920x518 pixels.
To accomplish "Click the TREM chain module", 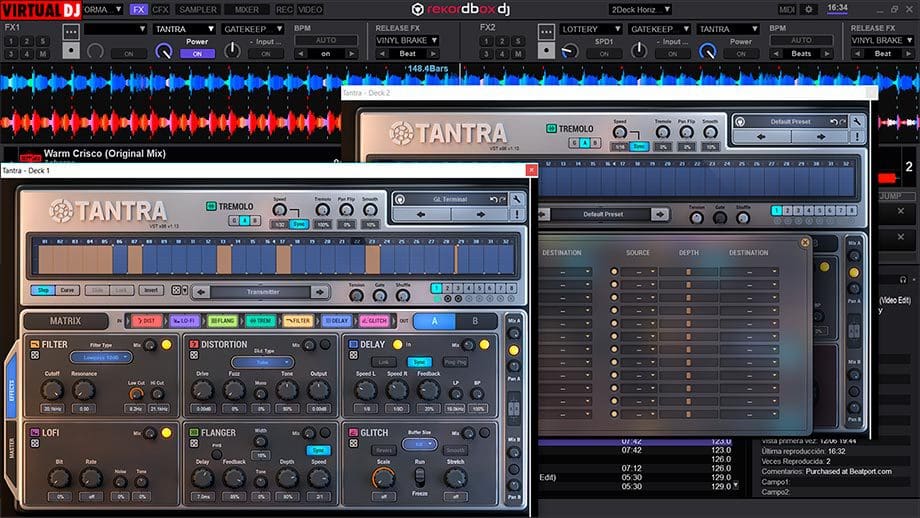I will 261,321.
